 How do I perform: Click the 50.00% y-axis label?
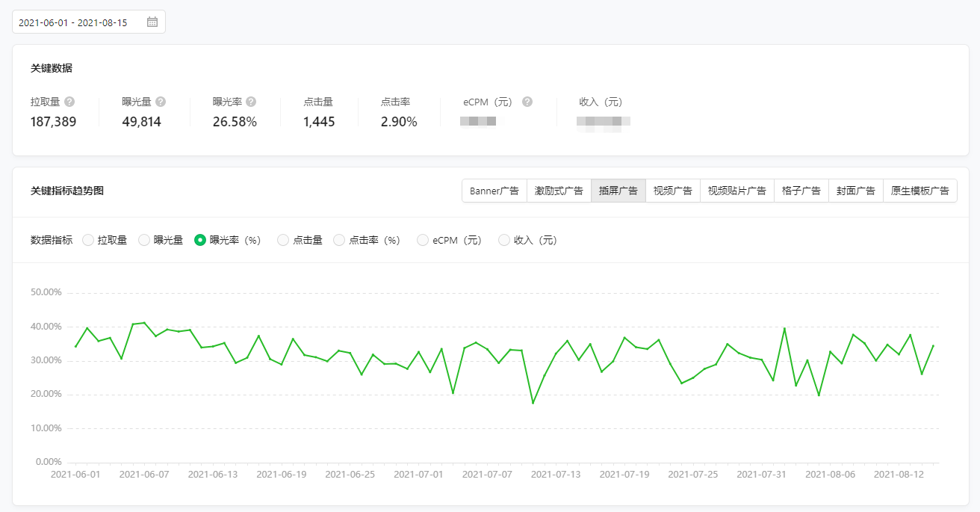click(46, 292)
